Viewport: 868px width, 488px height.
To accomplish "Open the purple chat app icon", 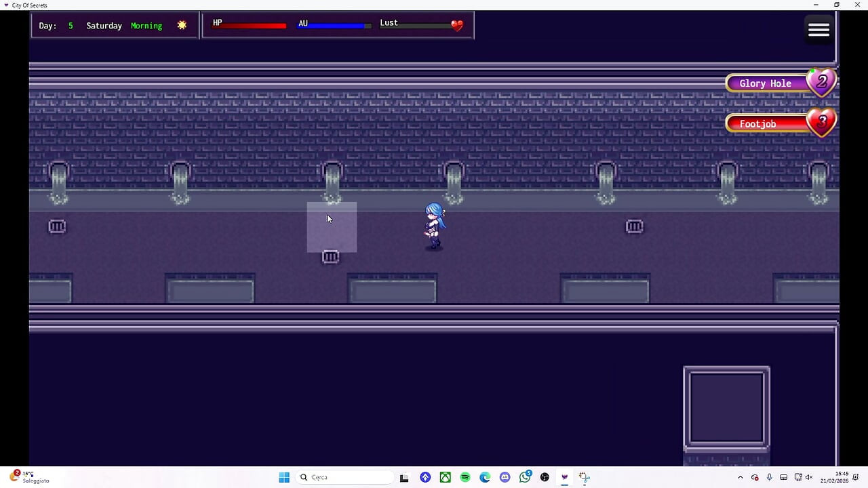I will pyautogui.click(x=505, y=477).
